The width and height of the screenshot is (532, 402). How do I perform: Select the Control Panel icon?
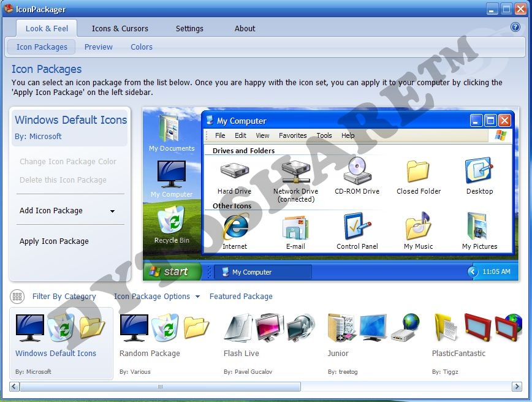point(357,226)
